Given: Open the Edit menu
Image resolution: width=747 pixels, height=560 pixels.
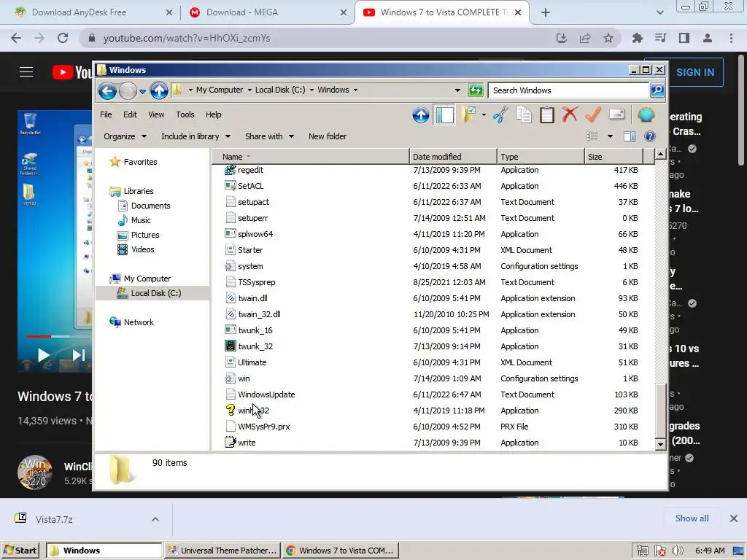Looking at the screenshot, I should coord(130,114).
